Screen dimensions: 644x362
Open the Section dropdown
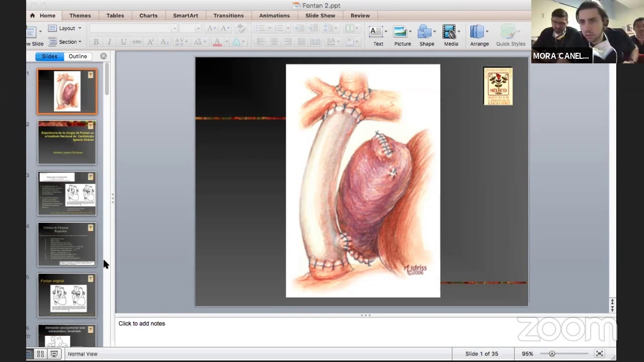(65, 42)
